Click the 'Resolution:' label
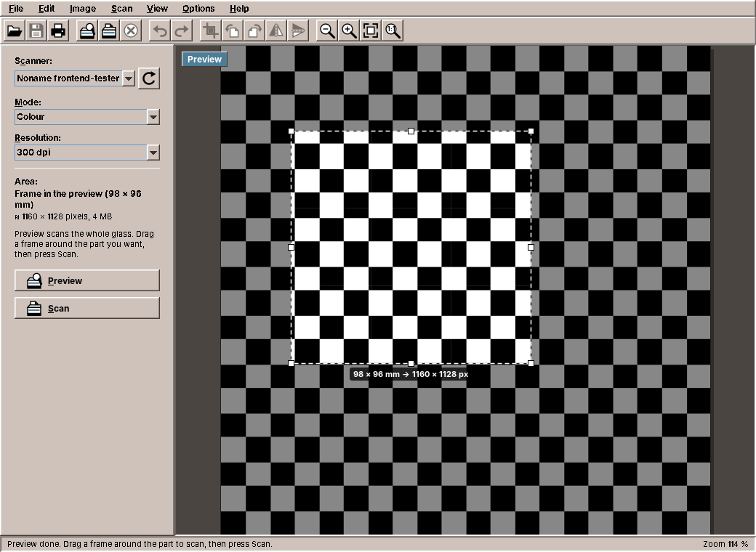Image resolution: width=756 pixels, height=552 pixels. 38,138
